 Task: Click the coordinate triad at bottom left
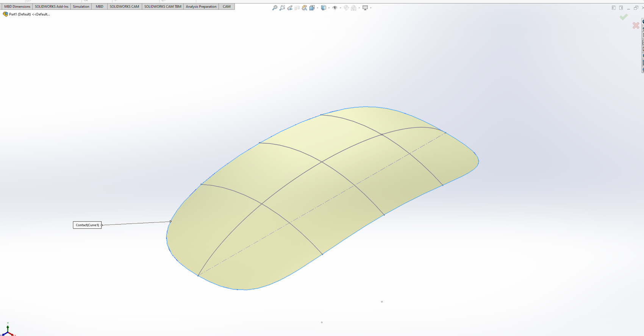(x=8, y=330)
